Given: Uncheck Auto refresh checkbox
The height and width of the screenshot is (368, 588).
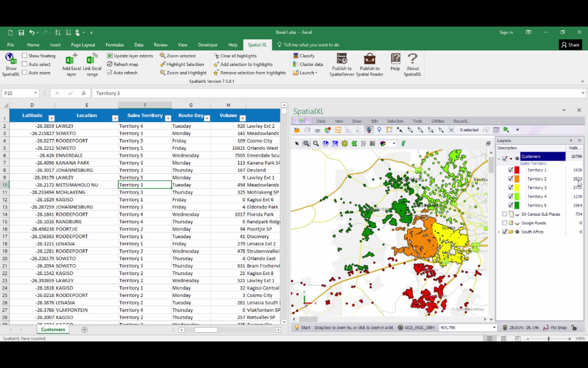Looking at the screenshot, I should point(109,73).
